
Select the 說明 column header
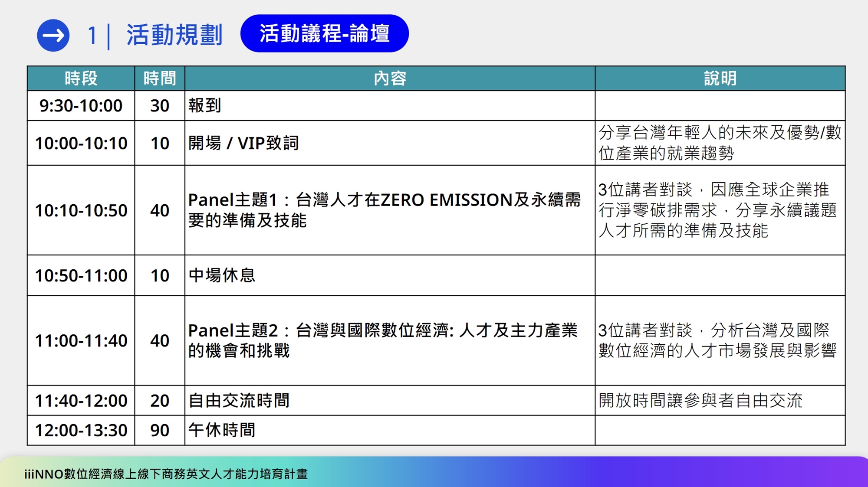(720, 78)
